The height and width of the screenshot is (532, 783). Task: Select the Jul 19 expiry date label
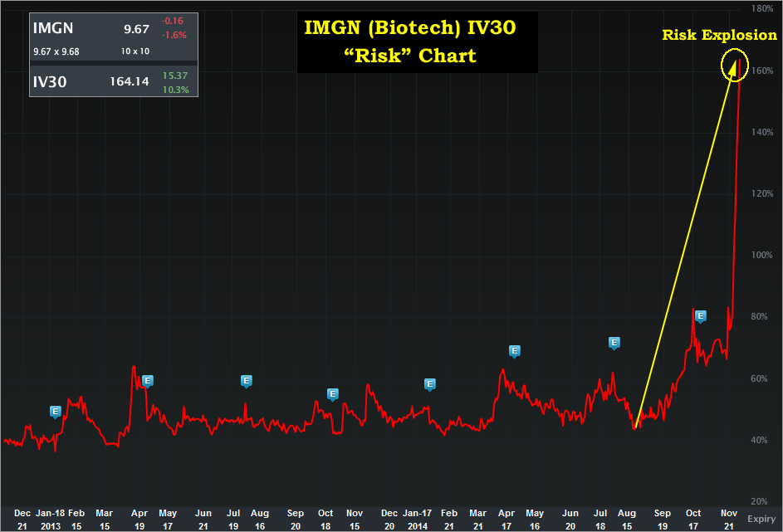coord(233,520)
